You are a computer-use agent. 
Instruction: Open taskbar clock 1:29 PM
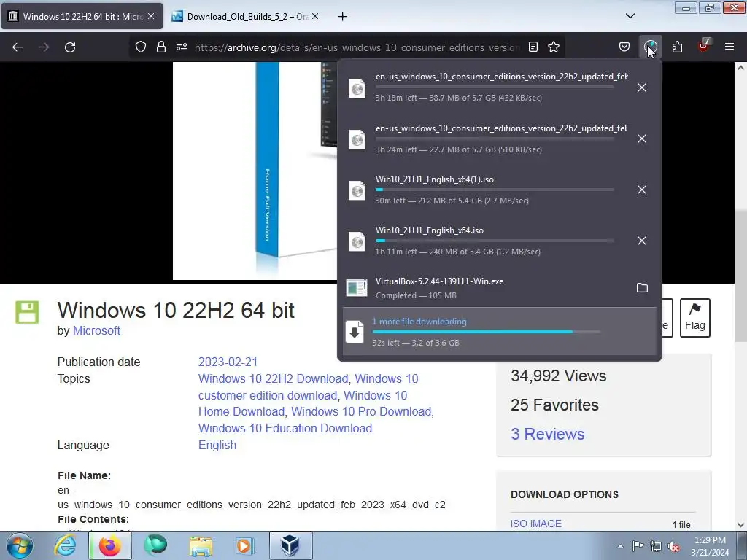(x=710, y=546)
